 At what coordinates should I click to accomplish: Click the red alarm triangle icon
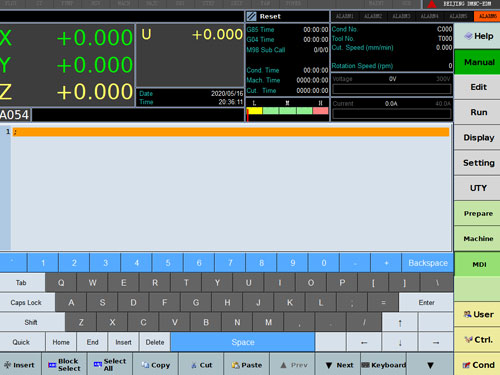click(x=432, y=4)
